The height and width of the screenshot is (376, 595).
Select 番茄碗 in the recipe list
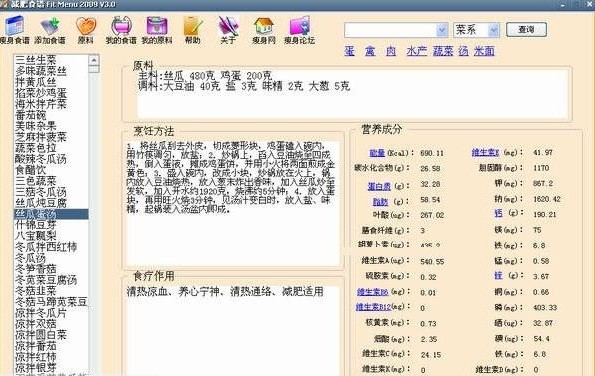pyautogui.click(x=51, y=115)
